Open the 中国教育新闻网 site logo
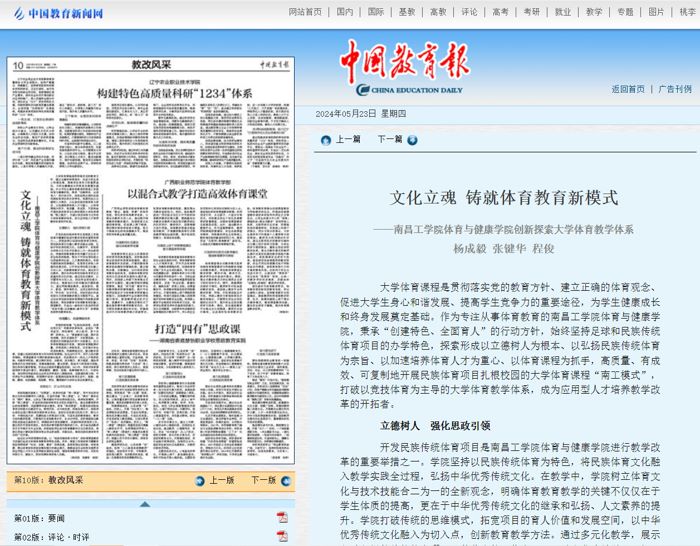The width and height of the screenshot is (700, 546). [58, 13]
